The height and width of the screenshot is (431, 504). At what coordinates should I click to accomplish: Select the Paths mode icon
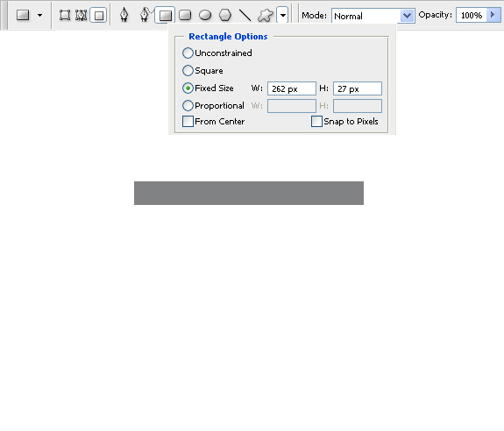click(x=81, y=15)
